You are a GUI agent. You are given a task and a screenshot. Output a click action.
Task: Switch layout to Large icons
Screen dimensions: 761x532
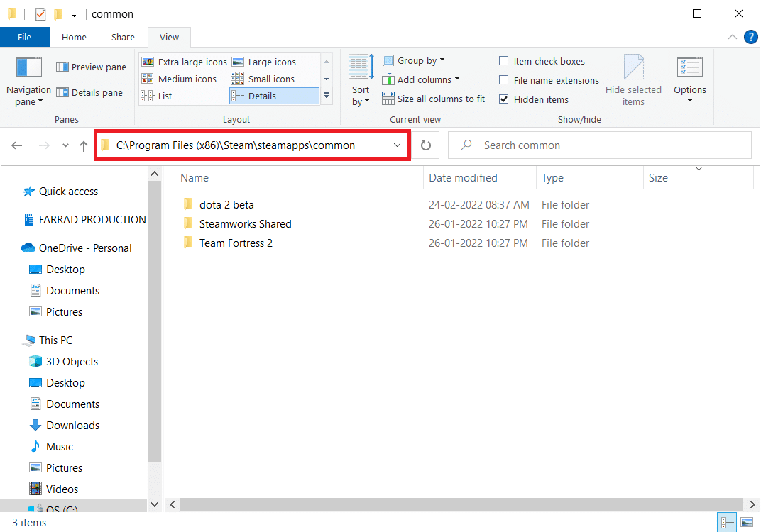(265, 62)
